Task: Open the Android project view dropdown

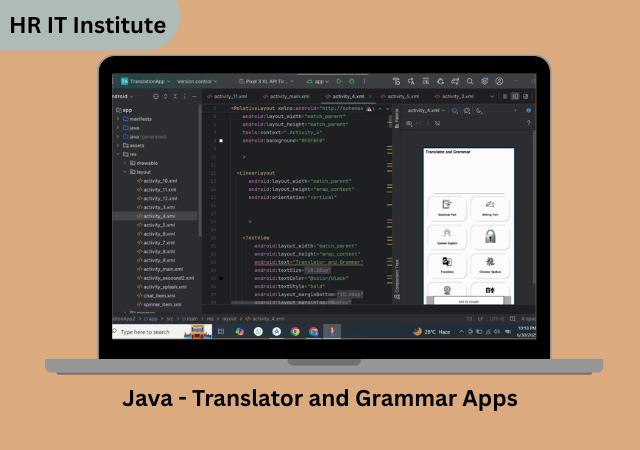Action: click(123, 96)
